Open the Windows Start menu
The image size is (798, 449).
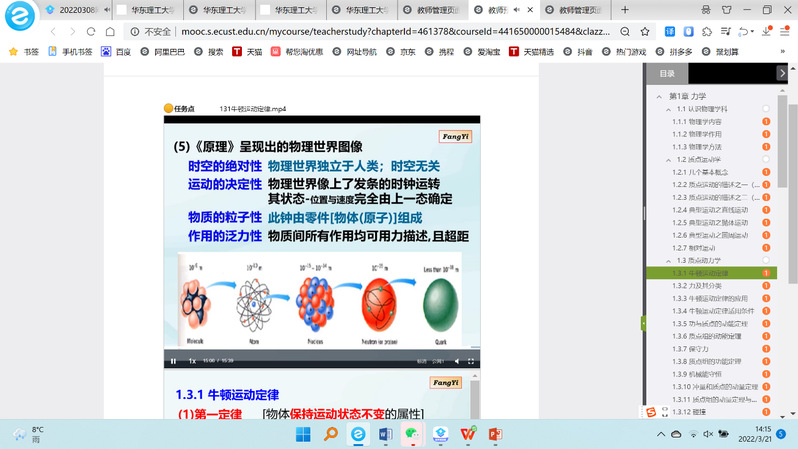pyautogui.click(x=303, y=434)
